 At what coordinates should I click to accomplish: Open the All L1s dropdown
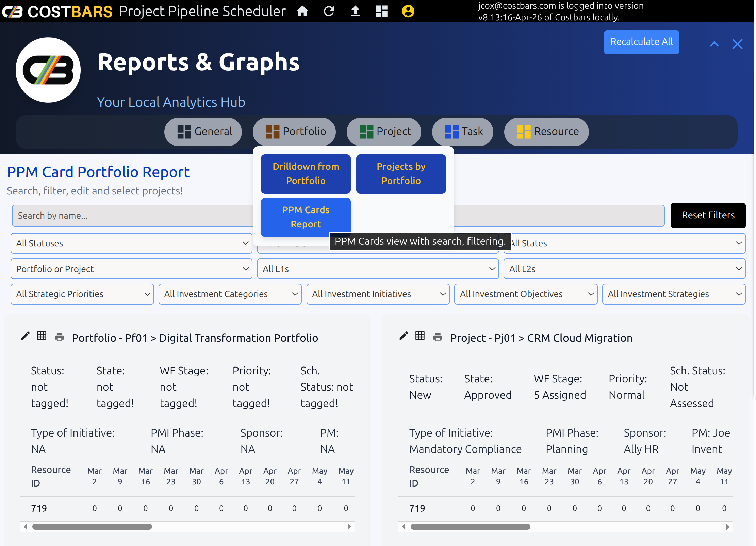click(378, 269)
